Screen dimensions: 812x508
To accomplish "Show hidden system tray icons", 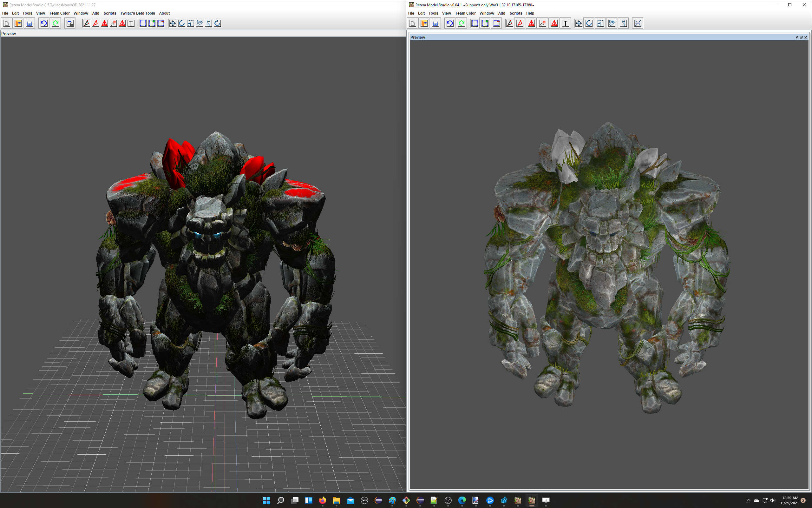I will pyautogui.click(x=749, y=501).
